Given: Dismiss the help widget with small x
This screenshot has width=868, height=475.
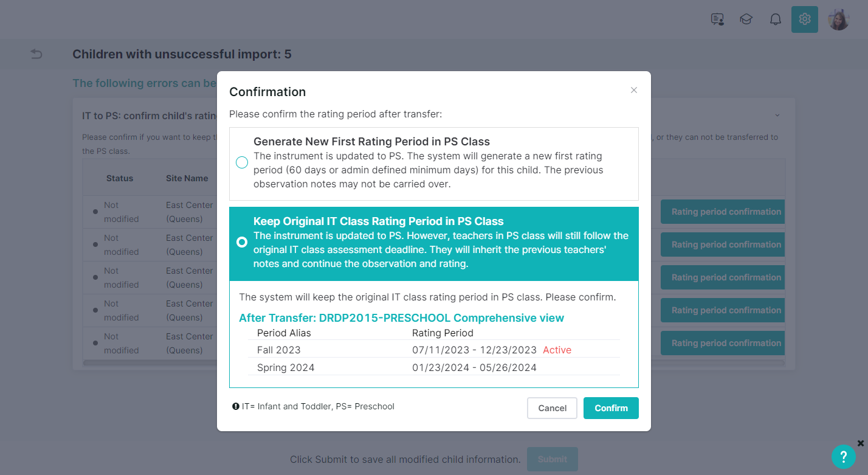Looking at the screenshot, I should (x=861, y=443).
